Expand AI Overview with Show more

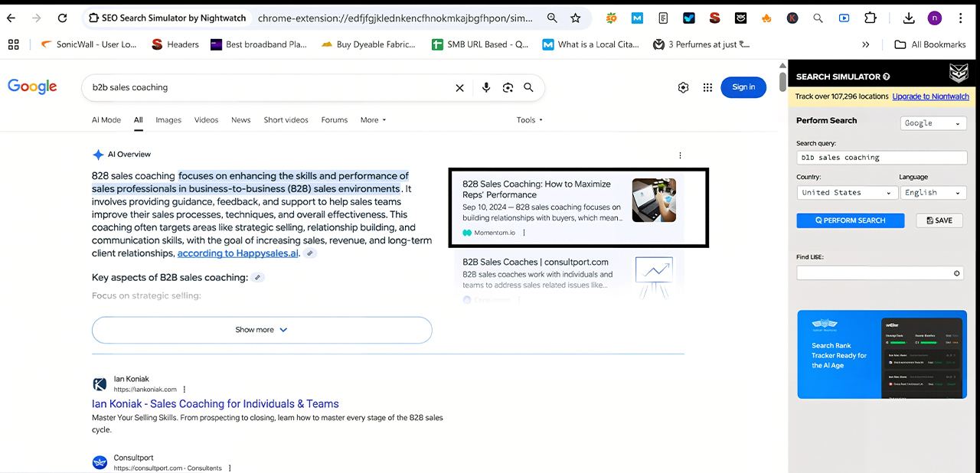click(262, 330)
